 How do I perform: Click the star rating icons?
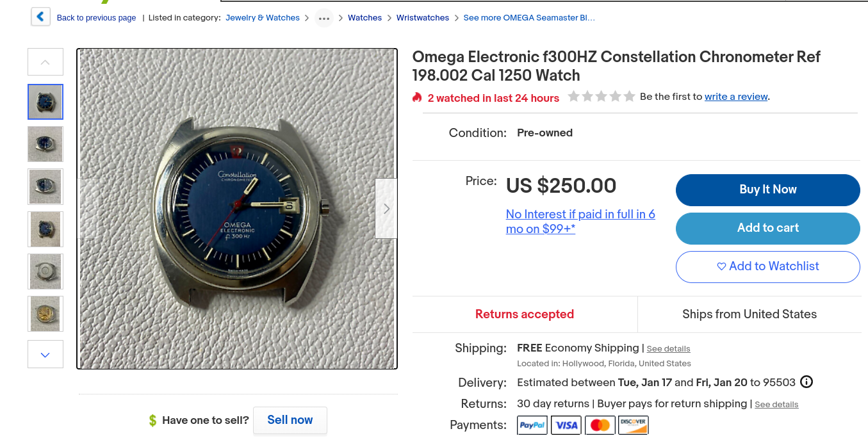click(x=602, y=97)
